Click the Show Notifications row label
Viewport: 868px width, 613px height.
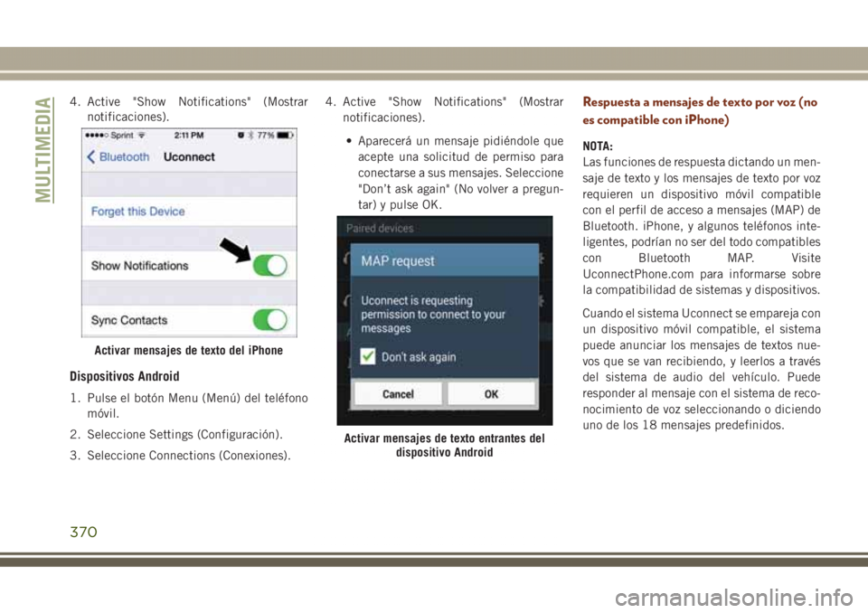click(x=139, y=266)
